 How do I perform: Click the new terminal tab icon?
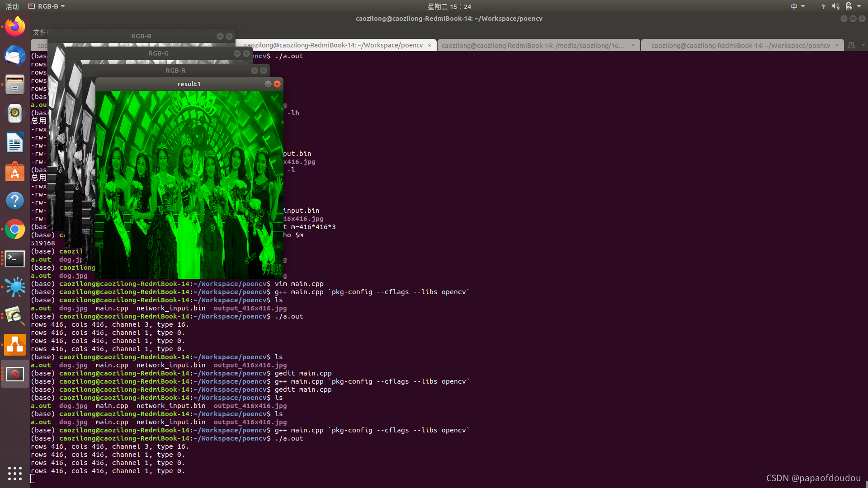click(x=851, y=45)
